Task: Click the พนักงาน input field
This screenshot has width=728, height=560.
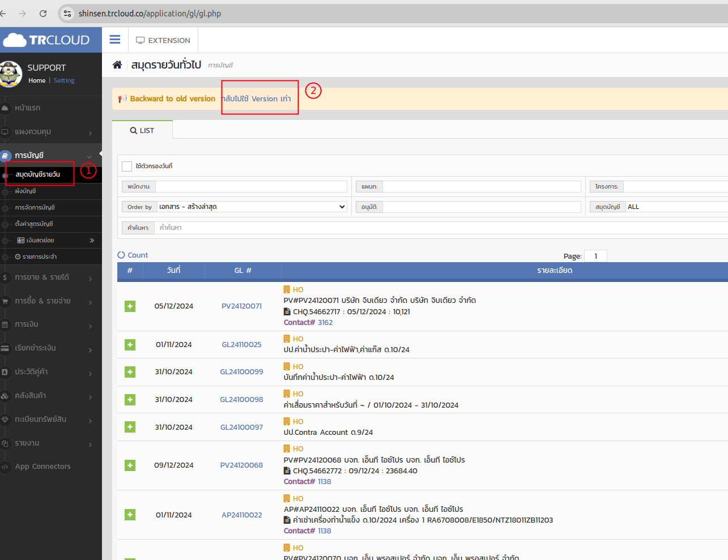Action: 252,186
